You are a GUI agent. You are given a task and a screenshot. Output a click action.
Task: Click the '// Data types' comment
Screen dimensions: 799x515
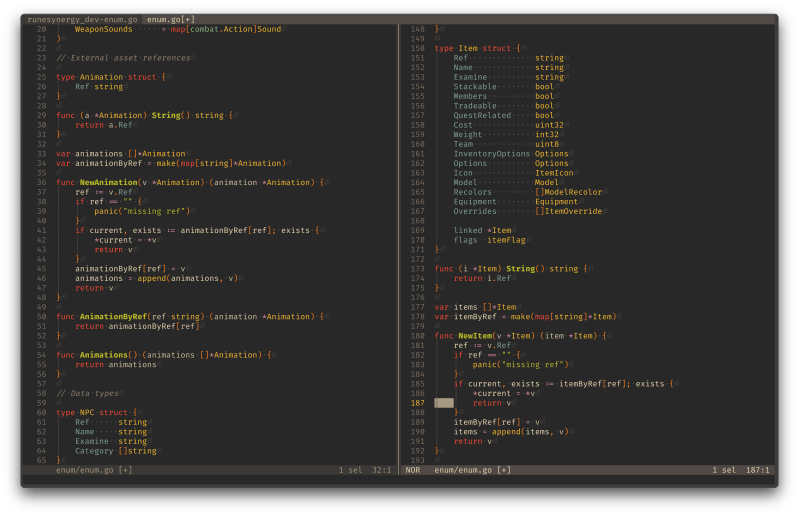[87, 394]
